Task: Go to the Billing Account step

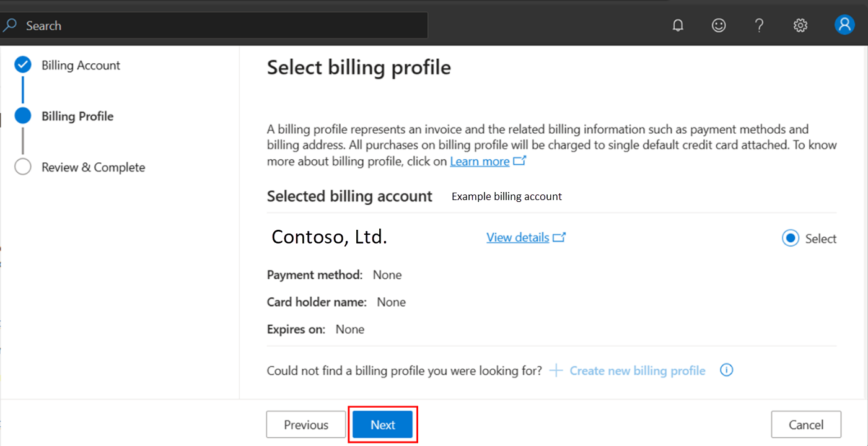Action: point(81,65)
